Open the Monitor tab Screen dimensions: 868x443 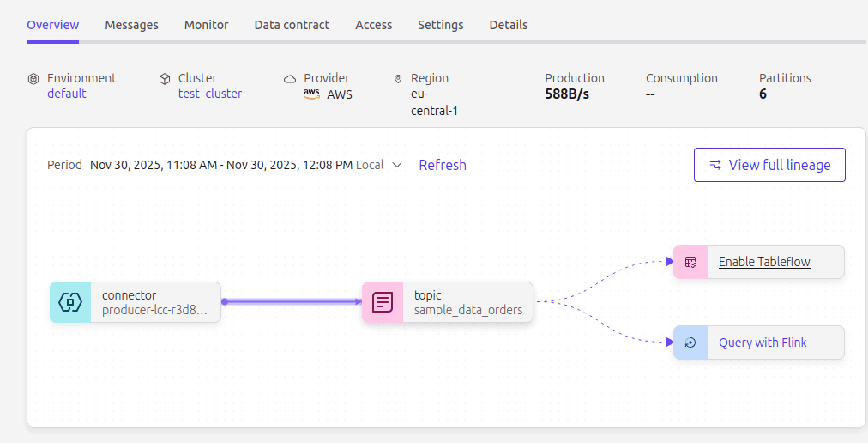[206, 25]
